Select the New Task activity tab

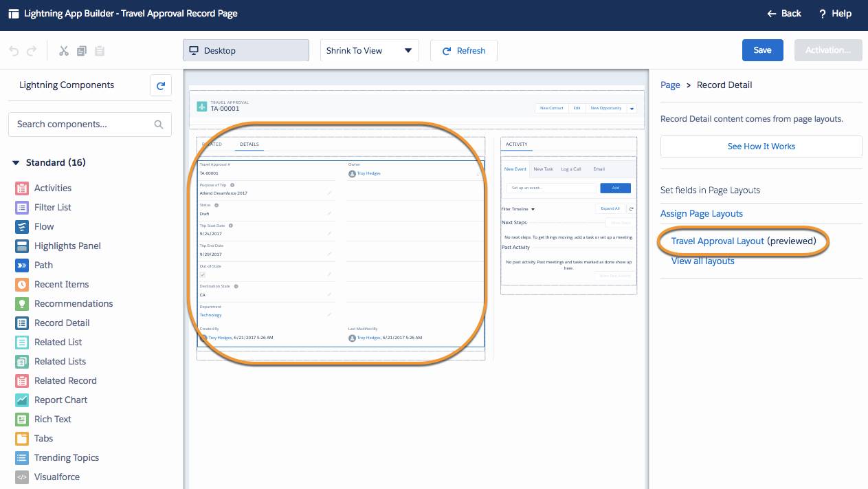click(544, 169)
